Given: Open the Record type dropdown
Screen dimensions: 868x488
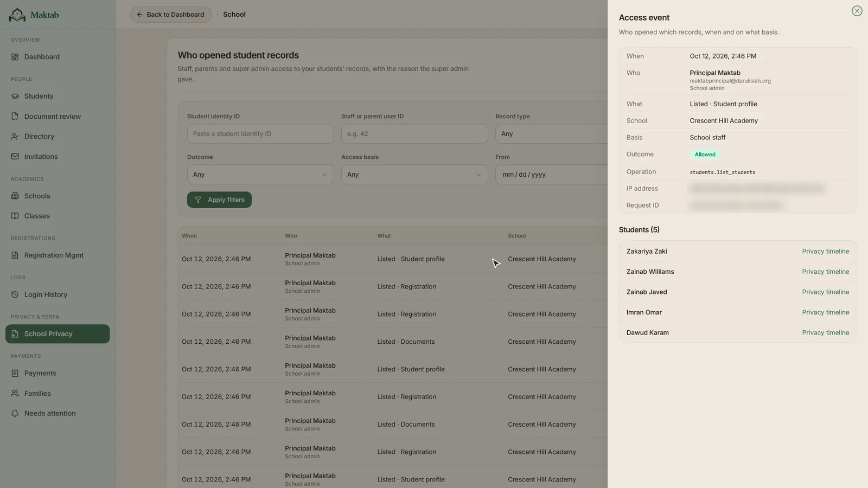Looking at the screenshot, I should tap(551, 134).
